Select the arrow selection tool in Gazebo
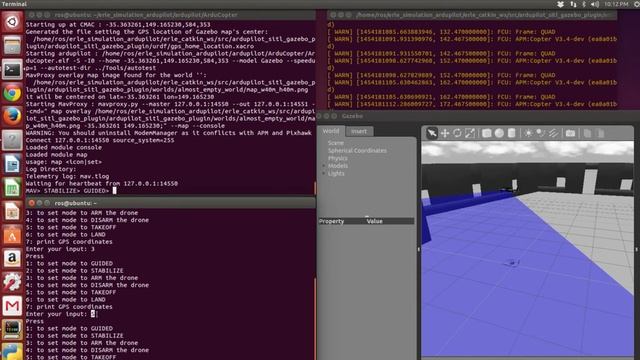640x360 pixels. click(431, 133)
